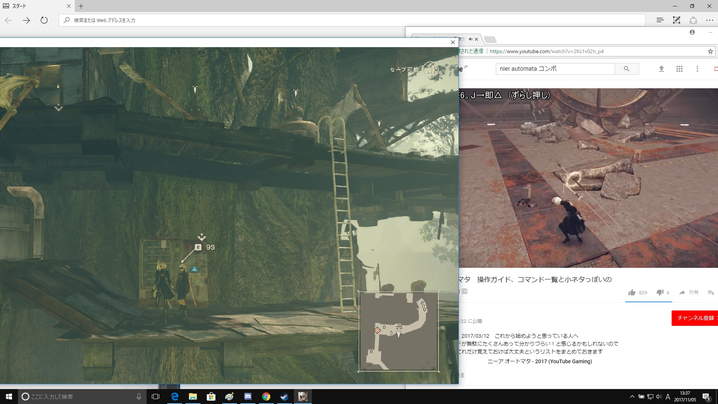This screenshot has width=718, height=404.
Task: Open the YouTube apps grid
Action: (x=680, y=69)
